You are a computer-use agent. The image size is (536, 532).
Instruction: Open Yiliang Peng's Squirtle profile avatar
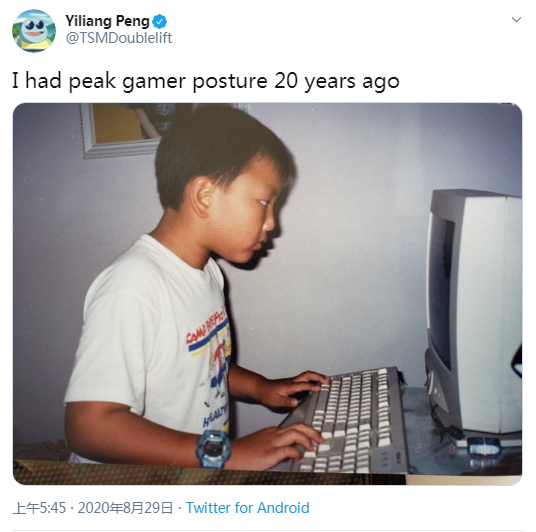tap(34, 31)
